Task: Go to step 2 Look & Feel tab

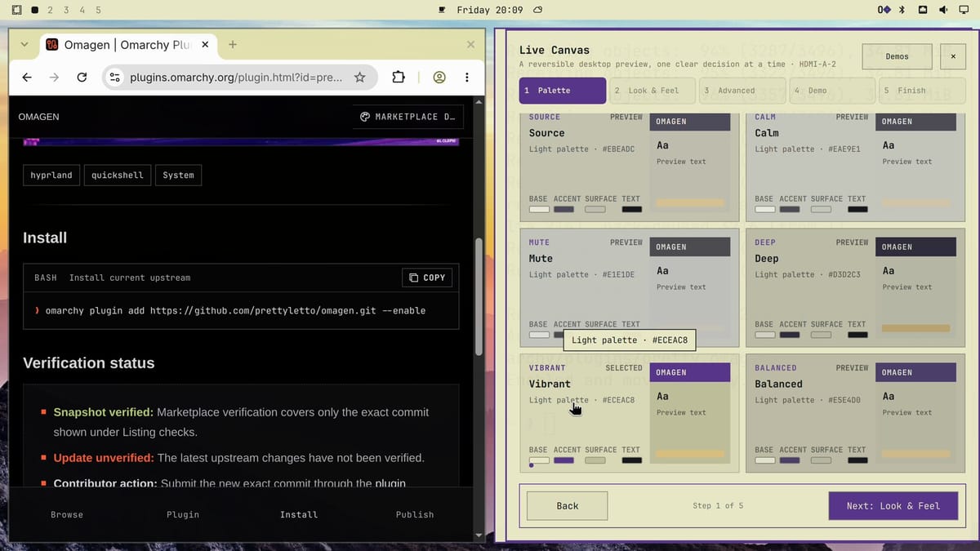Action: [x=654, y=91]
